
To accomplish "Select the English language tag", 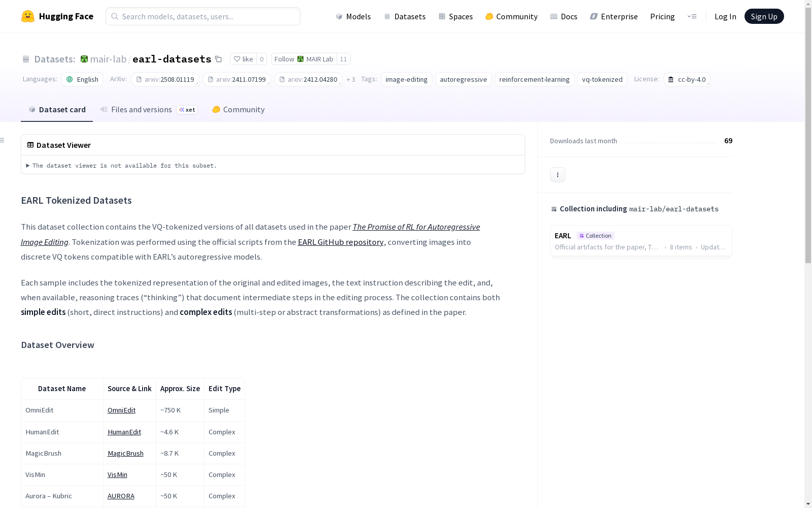I will coord(82,79).
